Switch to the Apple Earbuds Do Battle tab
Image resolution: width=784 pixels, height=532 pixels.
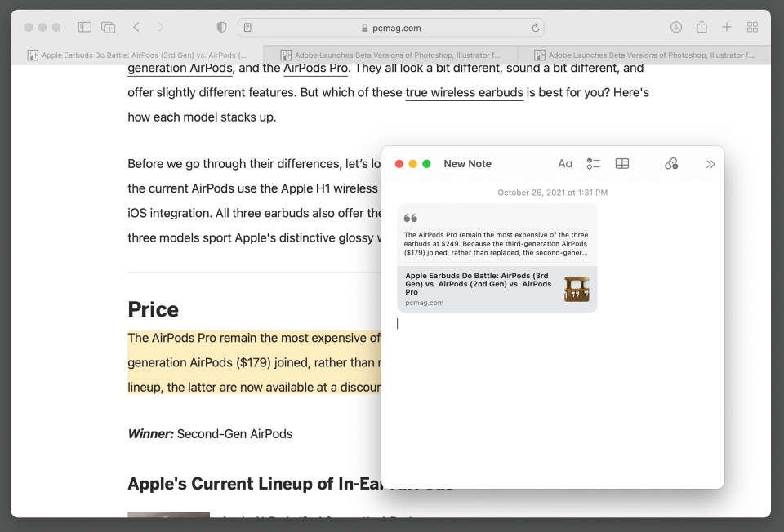(137, 55)
